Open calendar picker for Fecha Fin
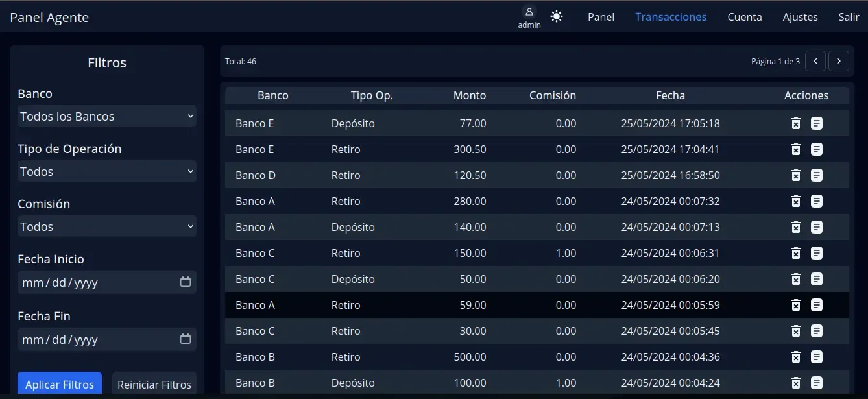 [186, 339]
